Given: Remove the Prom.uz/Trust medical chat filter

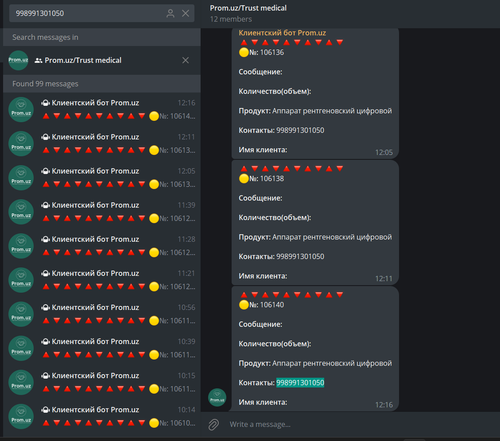Looking at the screenshot, I should pyautogui.click(x=186, y=60).
